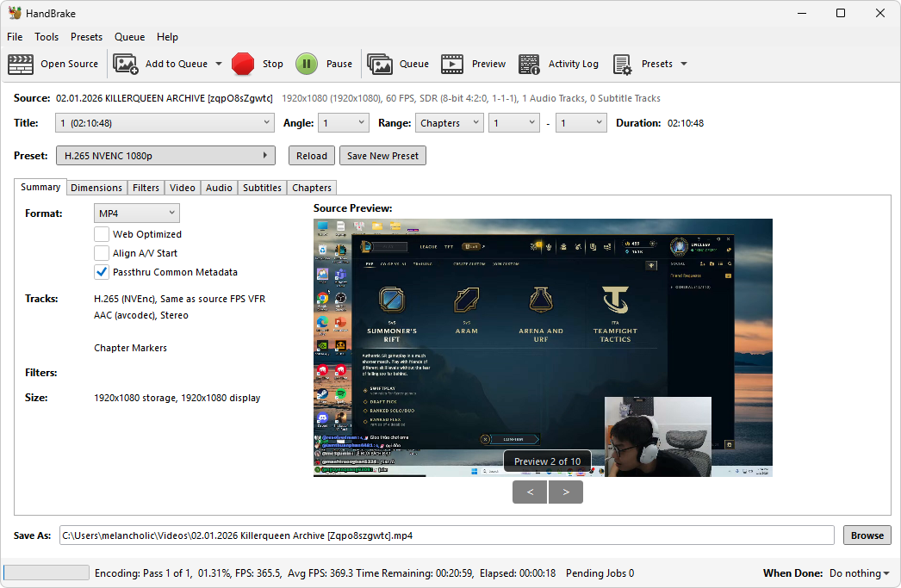Open the Range Chapters dropdown

click(x=450, y=123)
